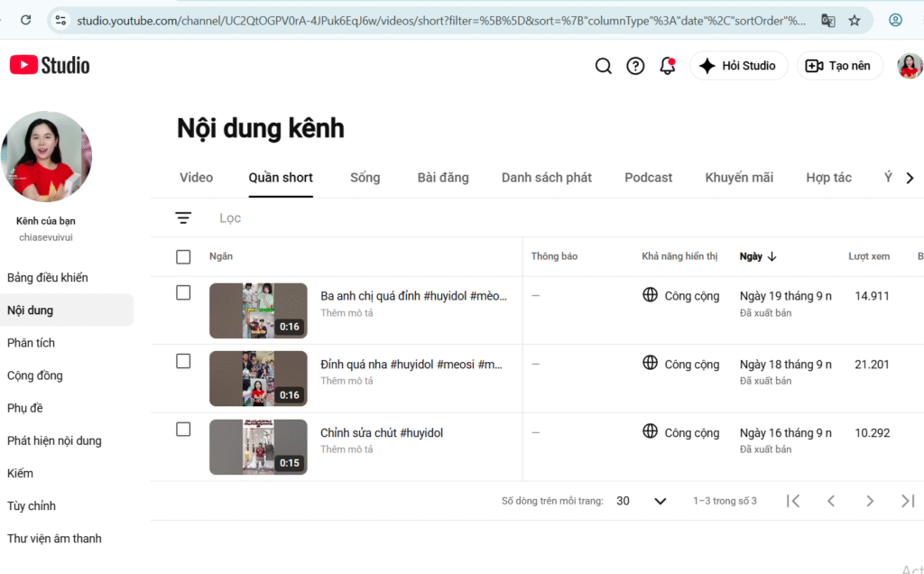Image resolution: width=924 pixels, height=574 pixels.
Task: Change visibility of the 18 tháng 9 short
Action: pos(681,365)
